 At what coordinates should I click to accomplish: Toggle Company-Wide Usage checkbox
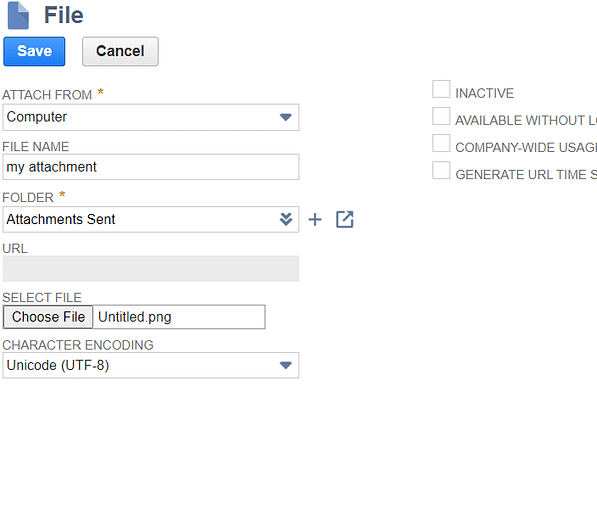click(x=441, y=143)
